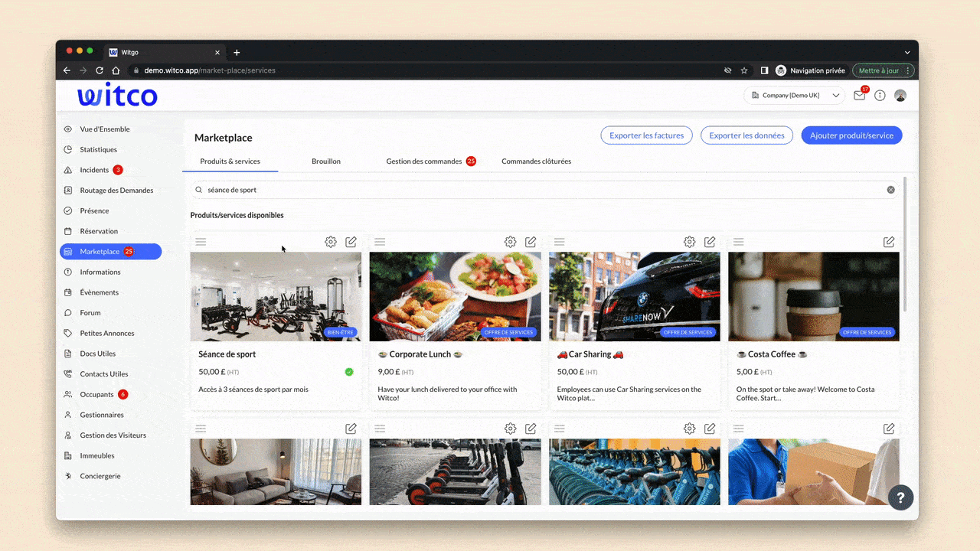The height and width of the screenshot is (551, 980).
Task: Open settings gear on Car Sharing card
Action: tap(690, 242)
